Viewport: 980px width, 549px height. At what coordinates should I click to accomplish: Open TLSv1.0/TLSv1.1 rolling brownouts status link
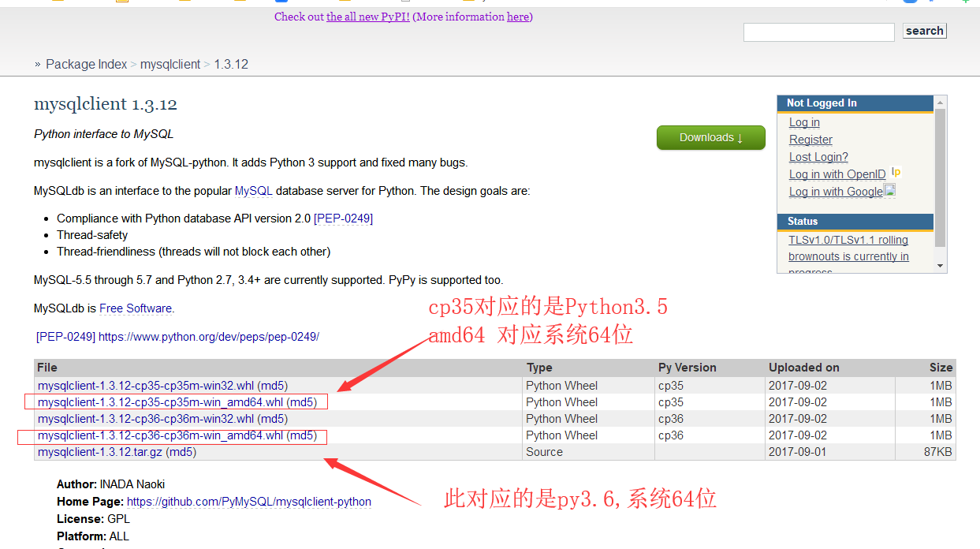point(848,248)
